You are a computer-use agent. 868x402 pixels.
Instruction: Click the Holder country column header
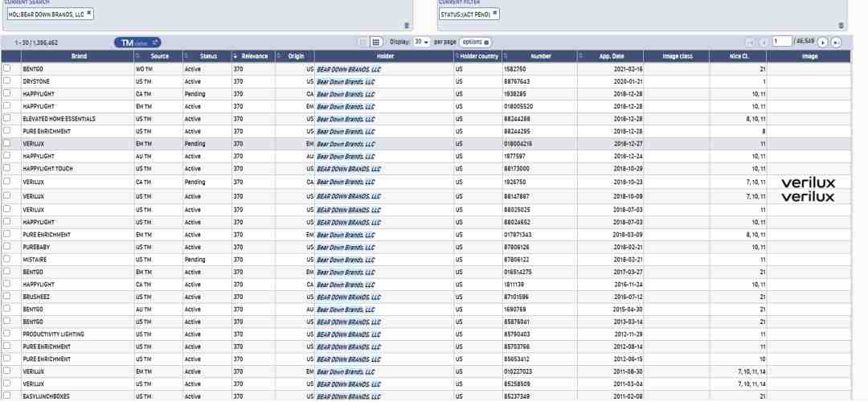pos(478,56)
